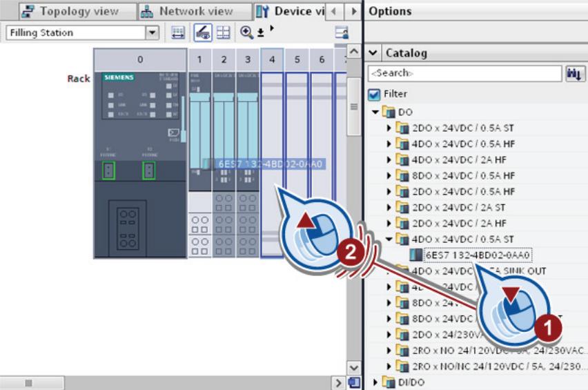
Task: Click the catalog search button icon
Action: pos(574,73)
